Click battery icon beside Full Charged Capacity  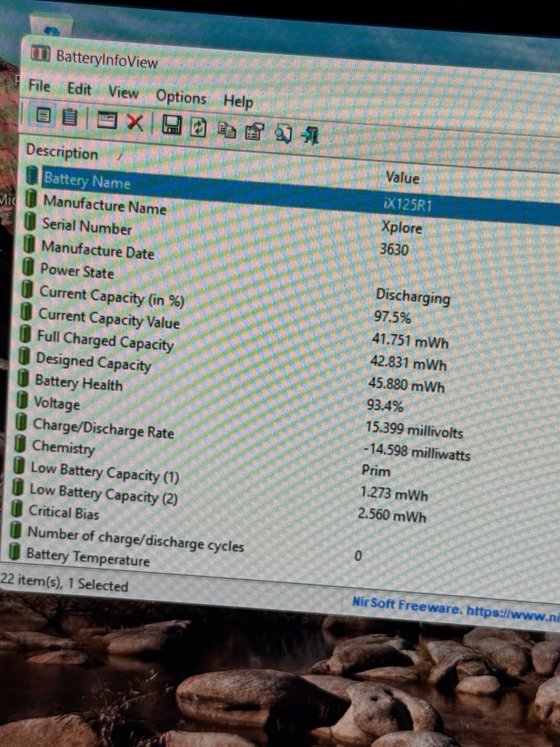tap(25, 334)
